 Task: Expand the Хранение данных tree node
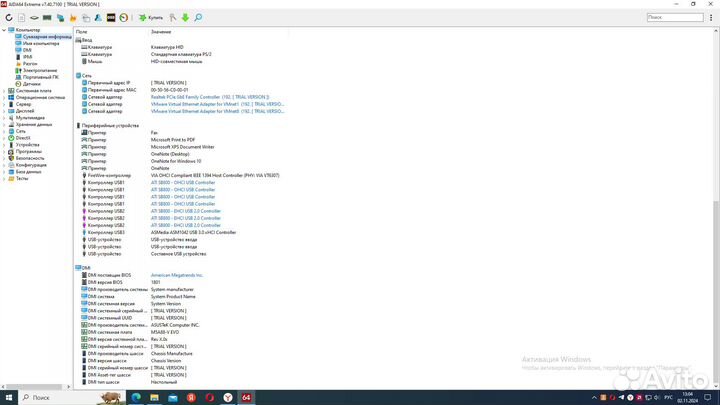click(x=4, y=124)
